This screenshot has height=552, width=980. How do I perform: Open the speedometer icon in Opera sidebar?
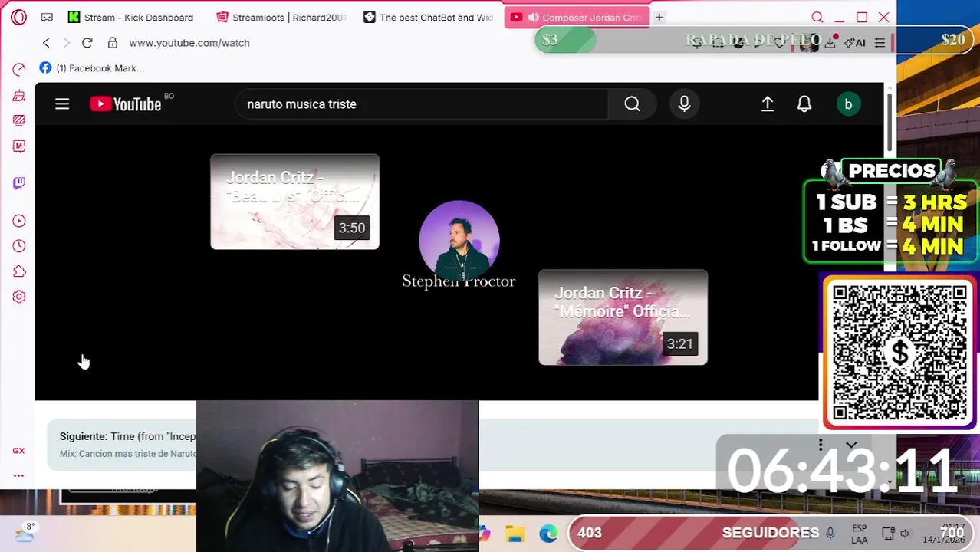tap(19, 70)
